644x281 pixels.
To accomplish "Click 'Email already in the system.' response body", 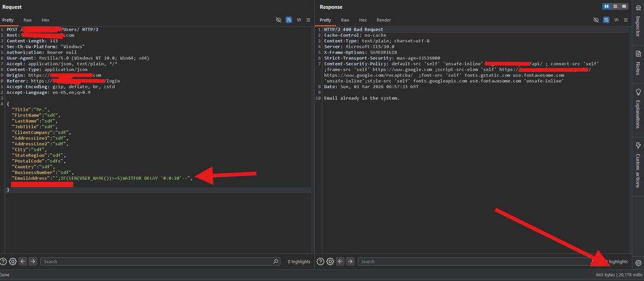I will [x=362, y=99].
